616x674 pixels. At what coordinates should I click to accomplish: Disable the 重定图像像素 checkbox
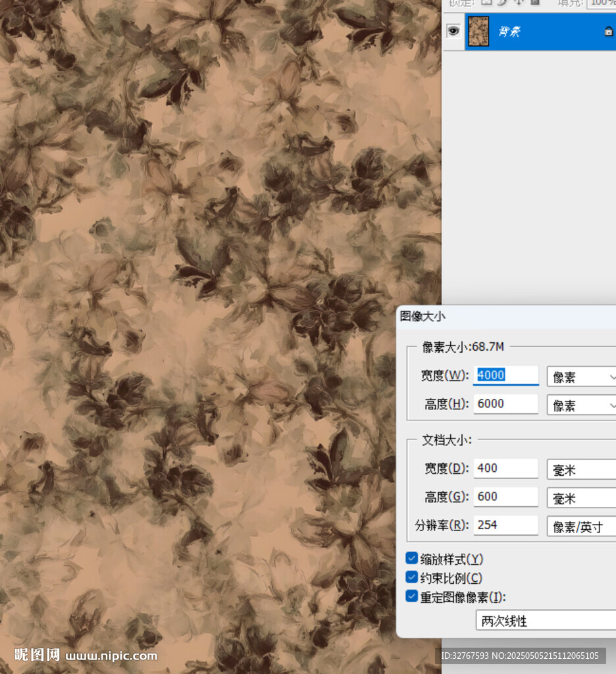(x=412, y=597)
